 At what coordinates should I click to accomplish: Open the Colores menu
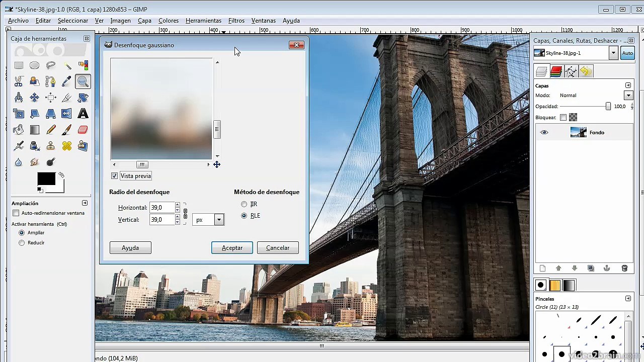click(169, 21)
